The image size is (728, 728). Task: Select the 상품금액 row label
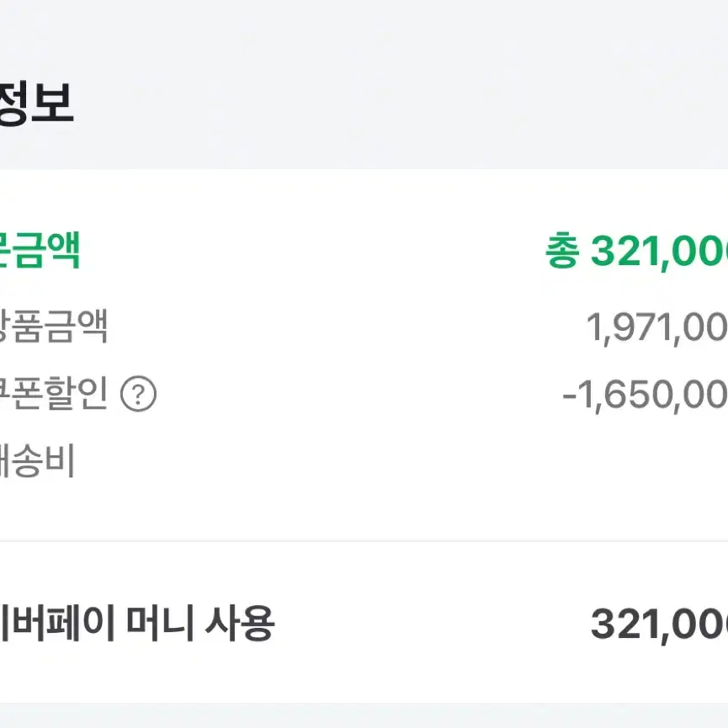[53, 326]
